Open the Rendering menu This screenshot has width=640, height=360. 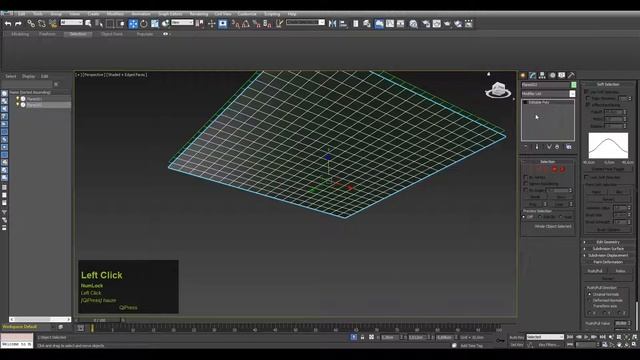coord(199,14)
